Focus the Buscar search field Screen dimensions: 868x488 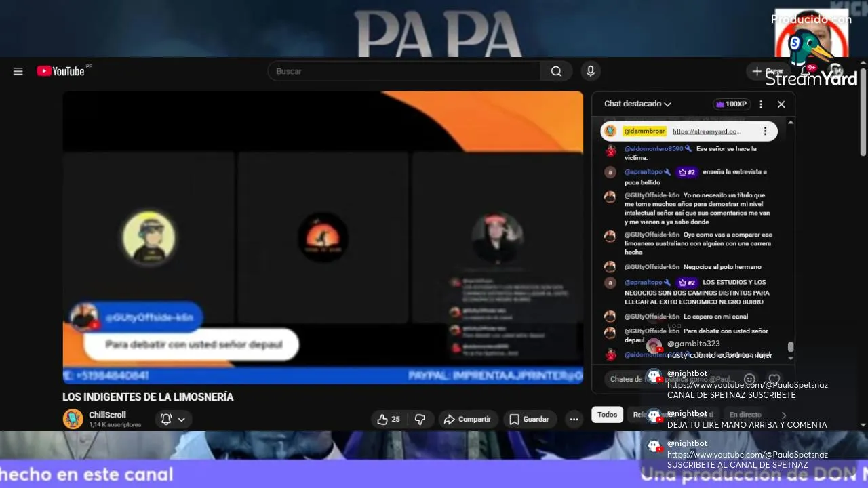404,71
